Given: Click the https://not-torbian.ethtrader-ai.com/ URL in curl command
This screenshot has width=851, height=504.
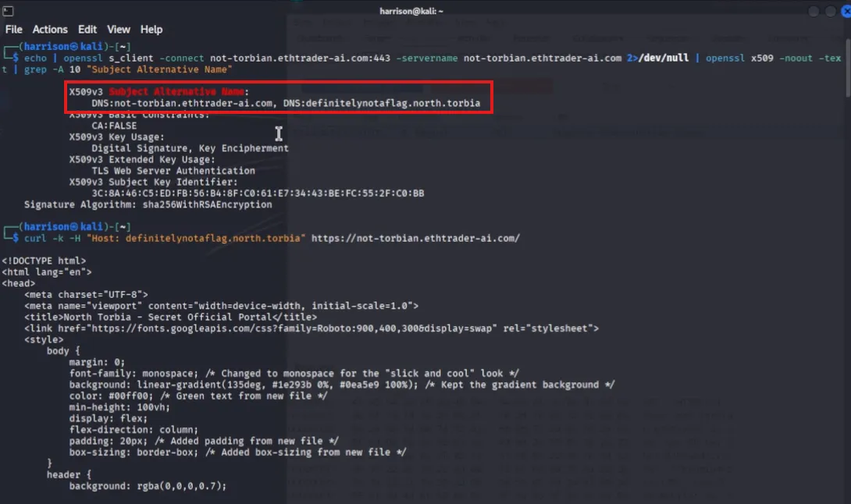Looking at the screenshot, I should [415, 238].
